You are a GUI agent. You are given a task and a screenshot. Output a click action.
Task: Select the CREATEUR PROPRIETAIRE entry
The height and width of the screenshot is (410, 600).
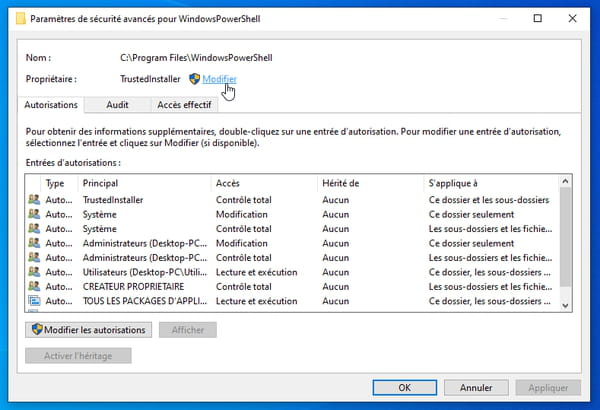click(292, 286)
